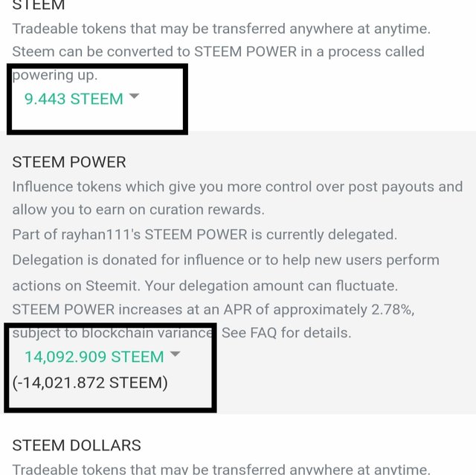Click Tradeable tokens description under STEEM DOLLARS
Image resolution: width=476 pixels, height=475 pixels.
[222, 468]
